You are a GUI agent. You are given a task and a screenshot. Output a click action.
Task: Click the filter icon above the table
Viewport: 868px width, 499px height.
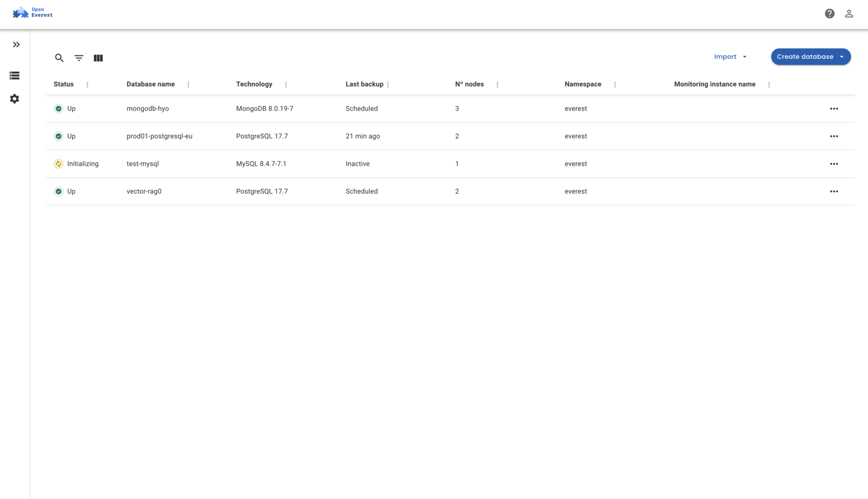coord(79,58)
